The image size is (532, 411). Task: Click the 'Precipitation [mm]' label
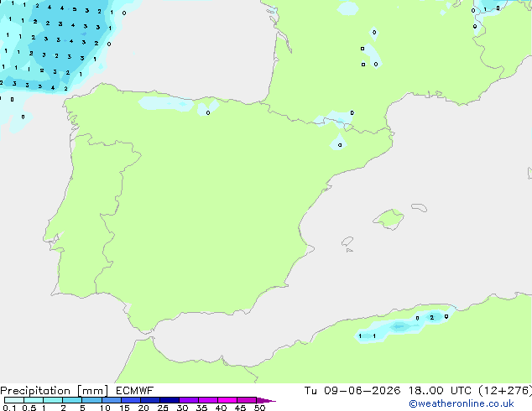pos(55,391)
